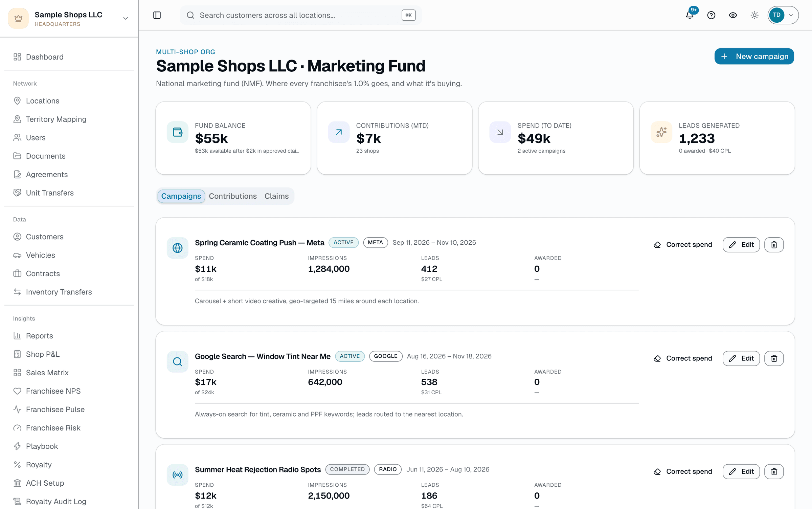The width and height of the screenshot is (812, 509).
Task: Switch to the Claims tab
Action: [x=276, y=196]
